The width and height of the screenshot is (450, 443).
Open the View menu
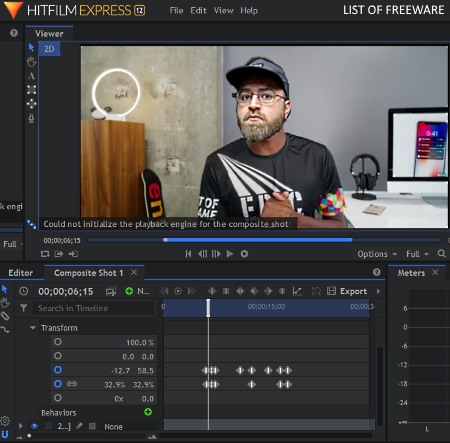tap(223, 11)
